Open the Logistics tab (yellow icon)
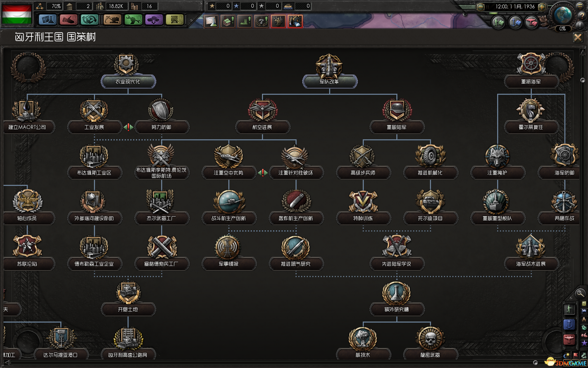 tap(175, 20)
